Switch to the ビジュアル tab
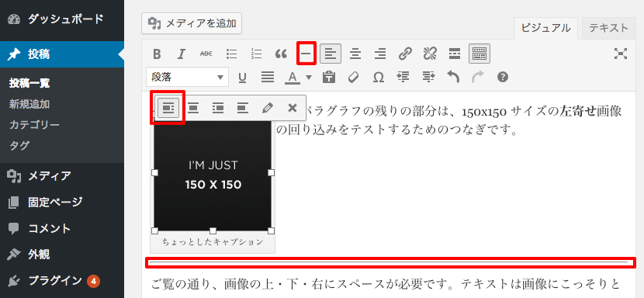644x298 pixels. click(x=545, y=28)
